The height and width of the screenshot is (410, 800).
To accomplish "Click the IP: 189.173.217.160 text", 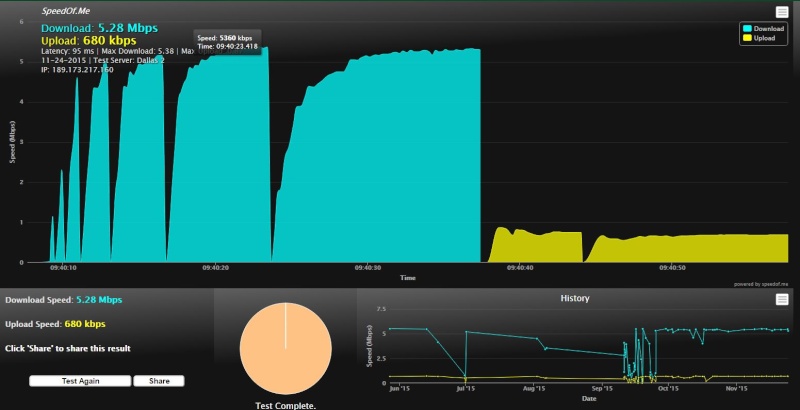I will (77, 69).
